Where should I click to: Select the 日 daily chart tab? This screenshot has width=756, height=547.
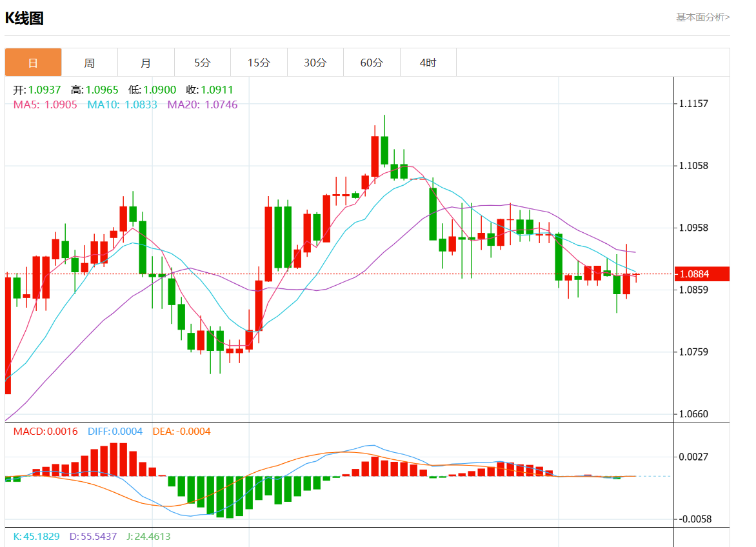click(x=34, y=63)
